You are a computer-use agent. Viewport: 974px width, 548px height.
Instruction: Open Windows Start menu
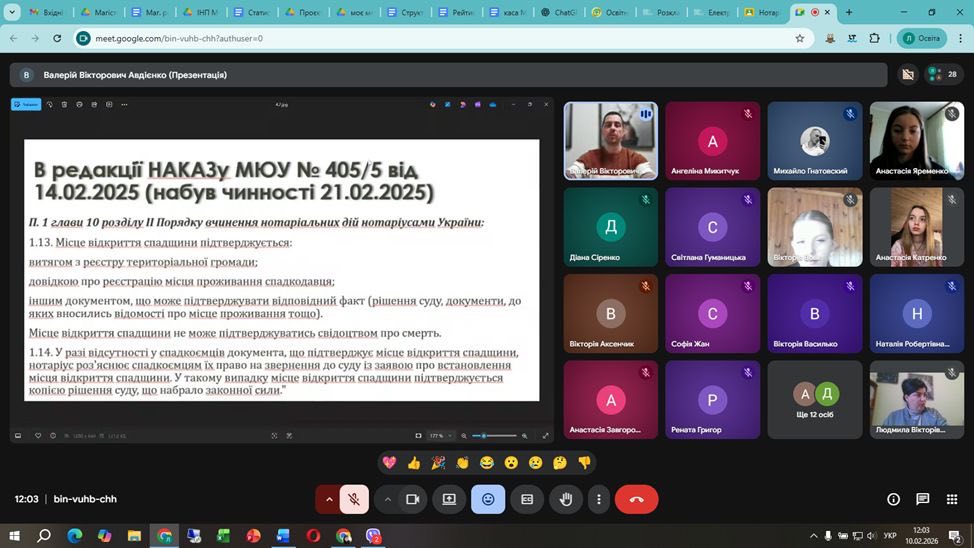(14, 535)
